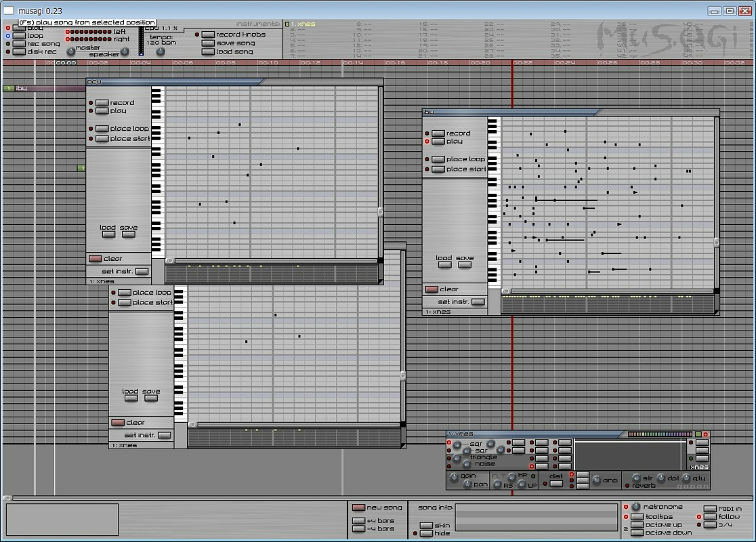Screen dimensions: 756x542
Task: Click load button in ocu pattern window
Action: click(x=108, y=234)
